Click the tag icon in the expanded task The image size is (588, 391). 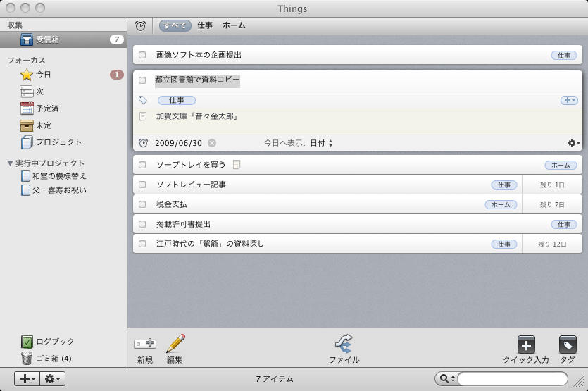tap(143, 100)
